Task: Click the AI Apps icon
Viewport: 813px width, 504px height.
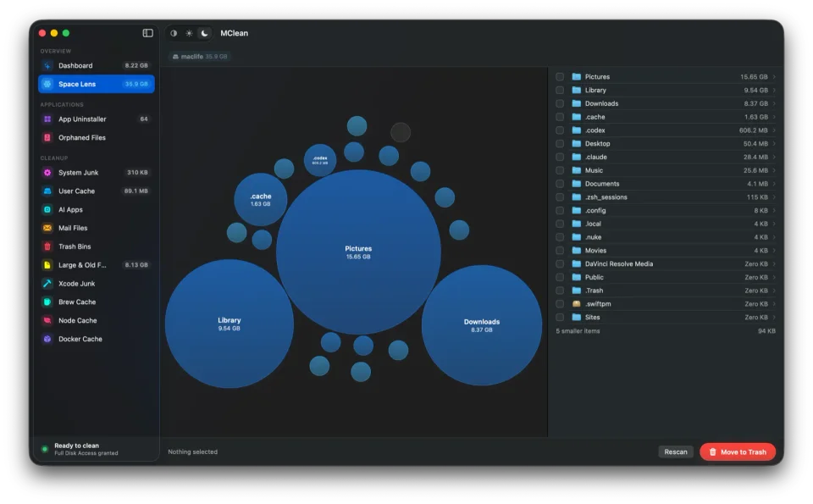Action: (47, 209)
